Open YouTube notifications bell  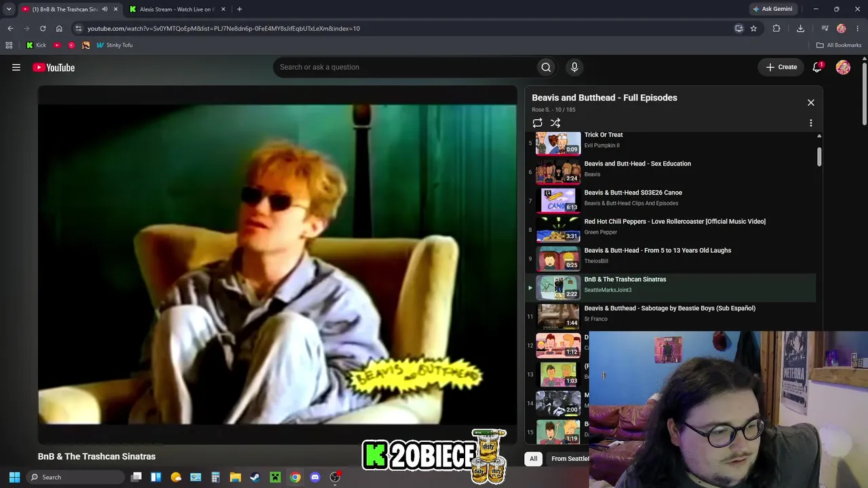click(x=817, y=67)
